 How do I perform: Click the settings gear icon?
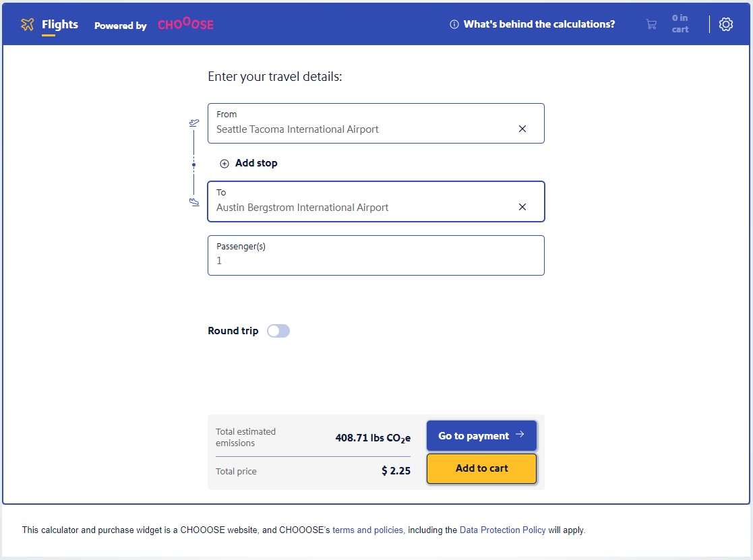[726, 24]
